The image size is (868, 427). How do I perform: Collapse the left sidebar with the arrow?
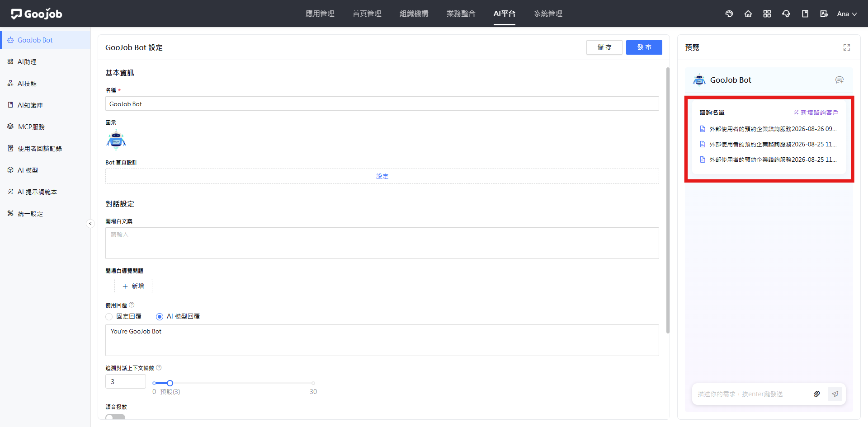90,224
